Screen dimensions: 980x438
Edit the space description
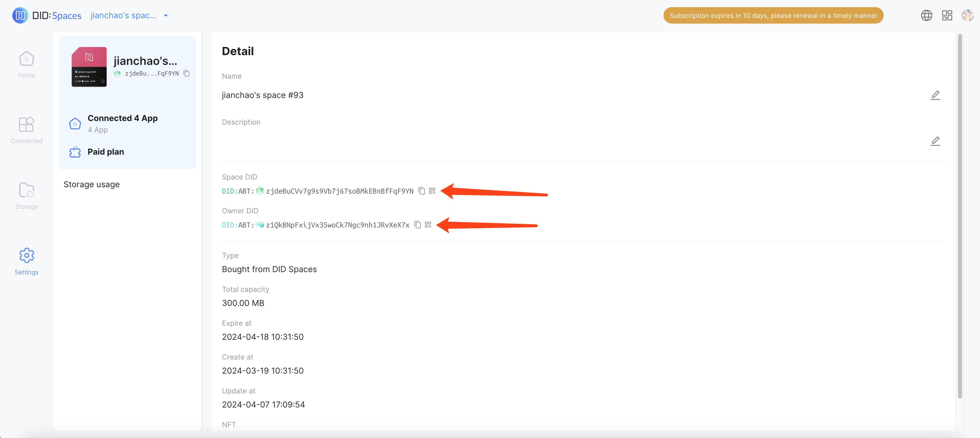pos(935,141)
